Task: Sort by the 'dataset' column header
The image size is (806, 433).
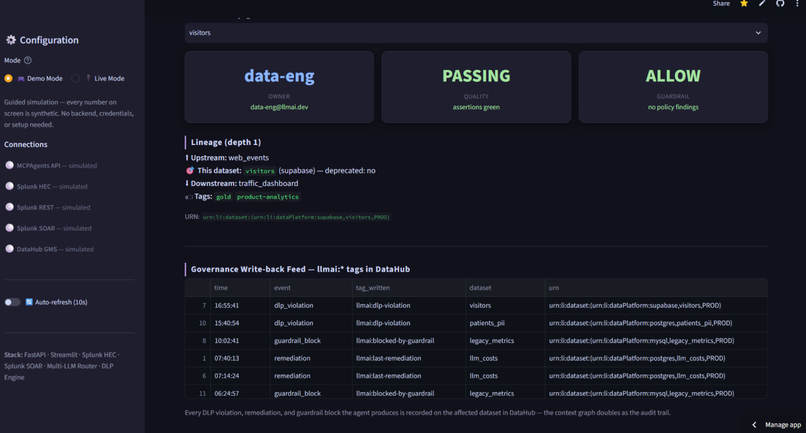Action: (505, 287)
